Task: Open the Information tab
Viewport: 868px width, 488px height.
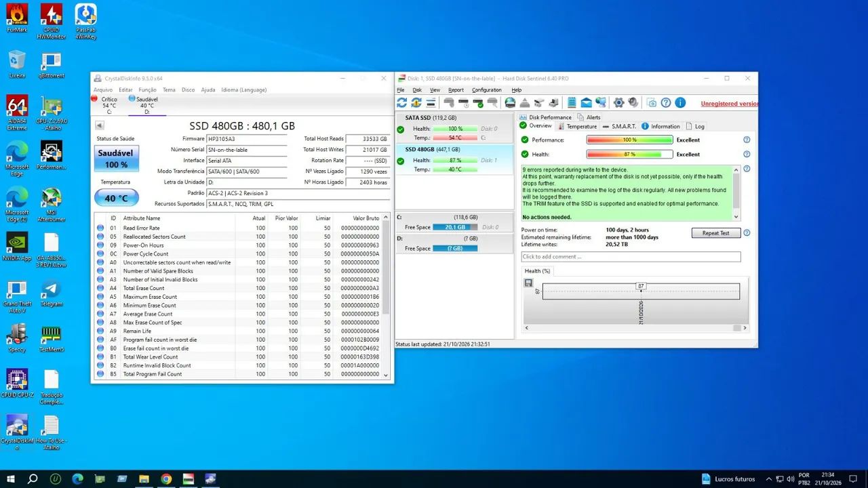Action: coord(660,126)
